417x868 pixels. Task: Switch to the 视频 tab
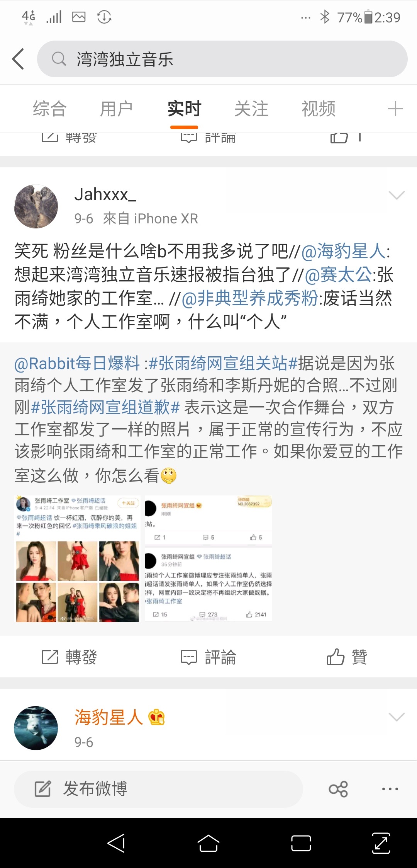319,109
